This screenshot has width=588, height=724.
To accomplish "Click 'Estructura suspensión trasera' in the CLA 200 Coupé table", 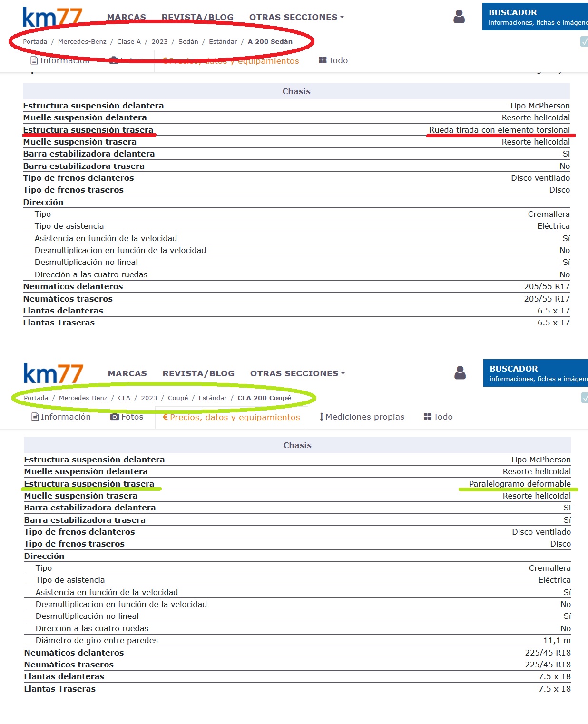I will [89, 484].
